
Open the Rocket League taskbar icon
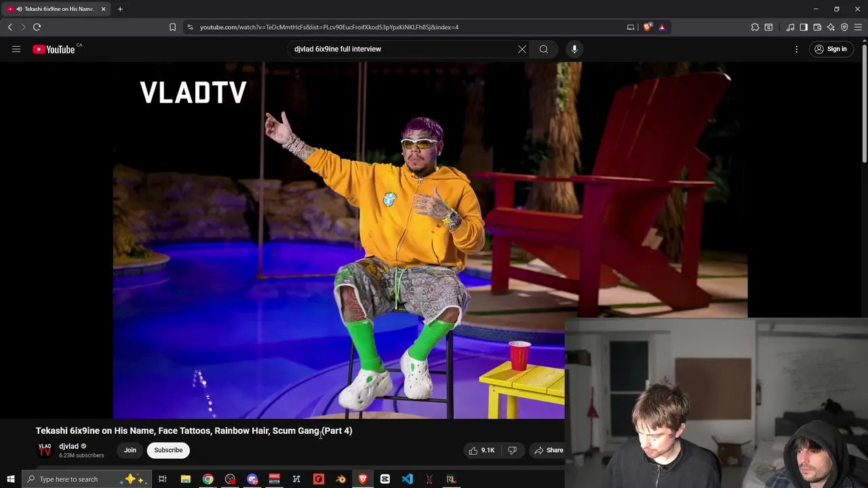[451, 479]
